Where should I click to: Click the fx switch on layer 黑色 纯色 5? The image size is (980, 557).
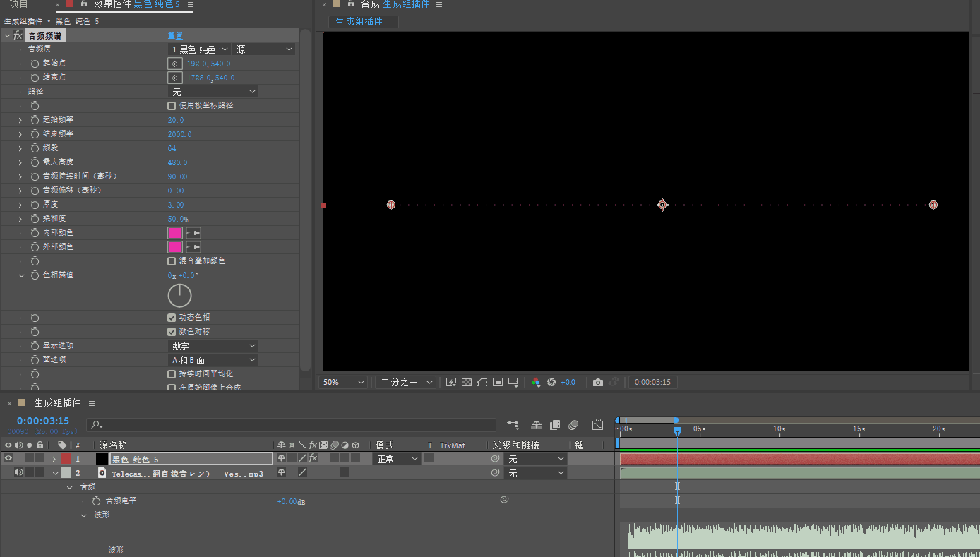[313, 459]
